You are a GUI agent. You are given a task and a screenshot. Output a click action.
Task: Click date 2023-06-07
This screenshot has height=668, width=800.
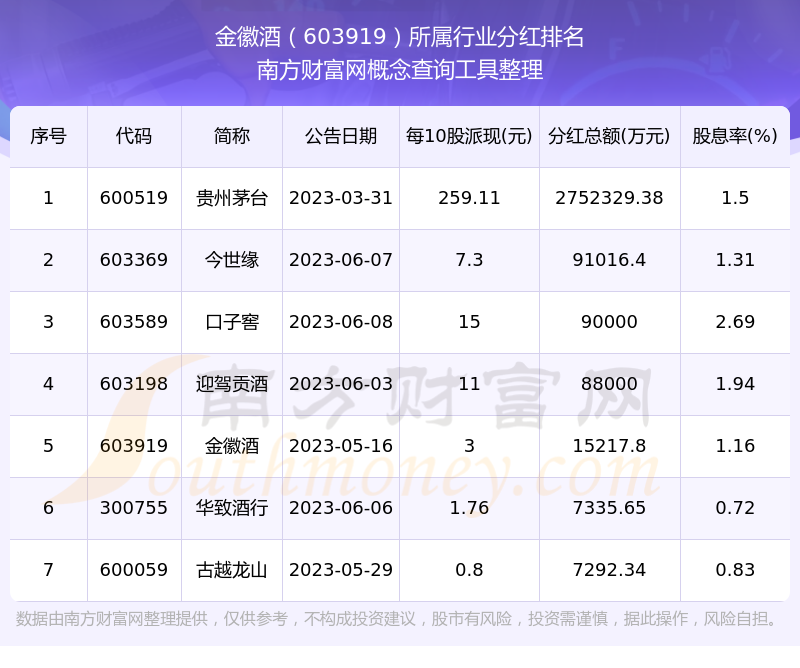341,260
